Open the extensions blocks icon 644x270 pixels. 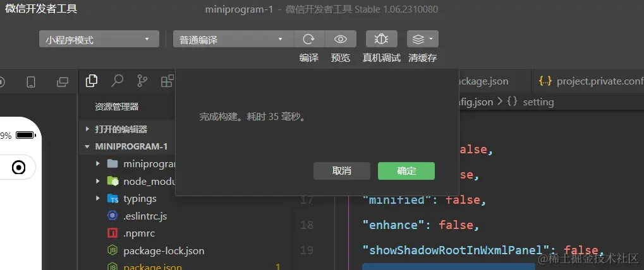point(167,81)
